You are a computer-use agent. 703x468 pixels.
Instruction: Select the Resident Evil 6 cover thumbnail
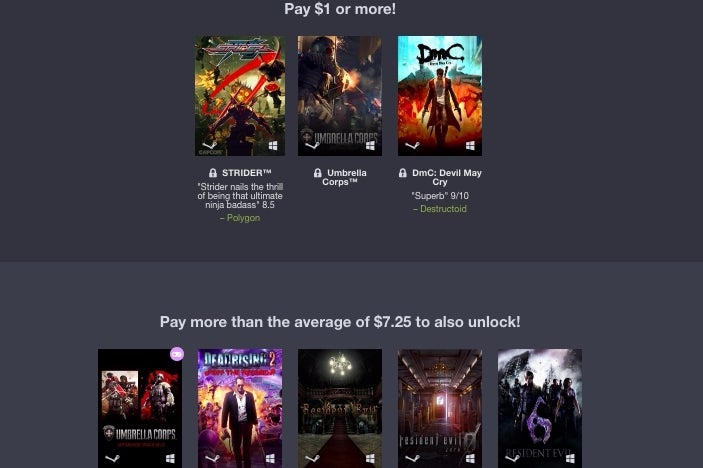[x=540, y=408]
